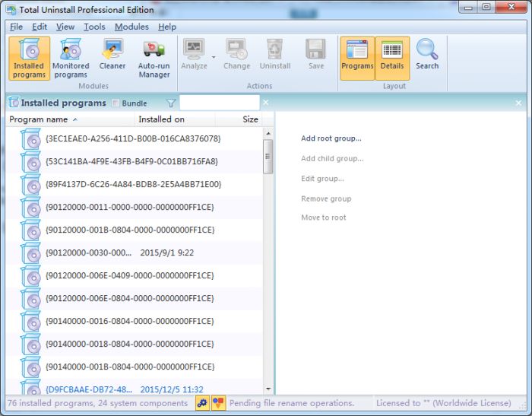
Task: Click the Pending file rename operations text
Action: (x=291, y=403)
